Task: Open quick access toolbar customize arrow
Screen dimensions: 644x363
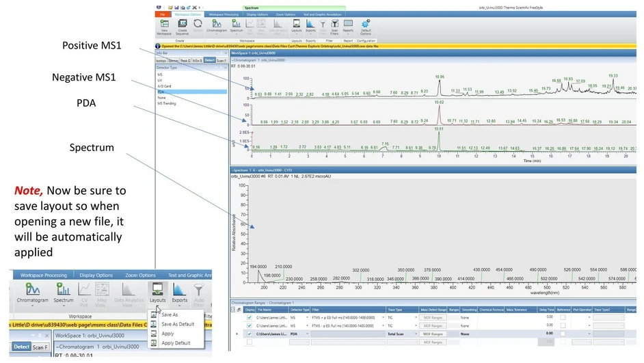Action: [200, 8]
